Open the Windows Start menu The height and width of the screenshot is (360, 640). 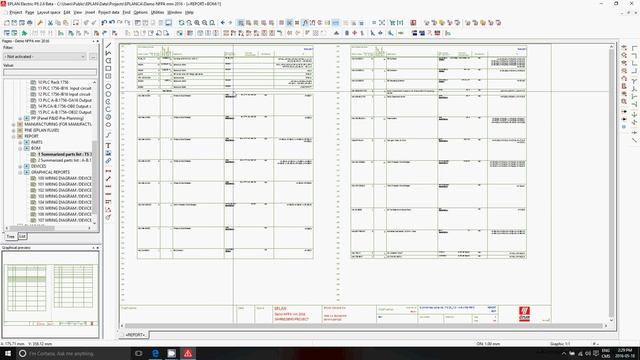point(8,353)
